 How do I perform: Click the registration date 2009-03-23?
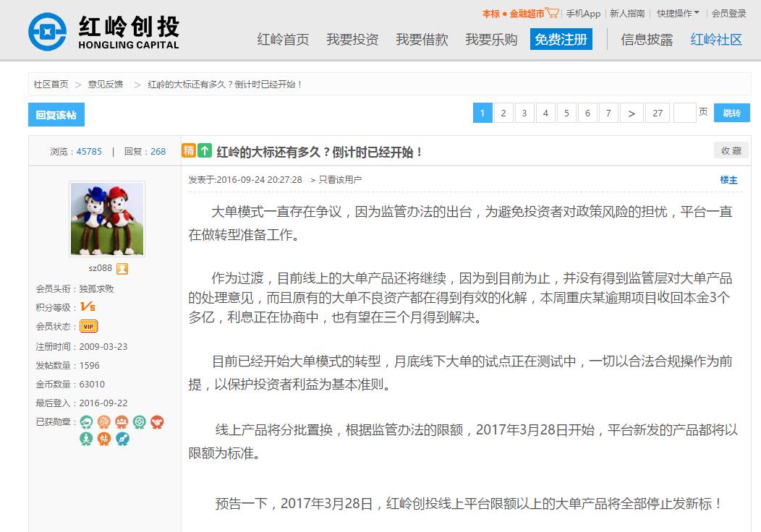pos(103,347)
